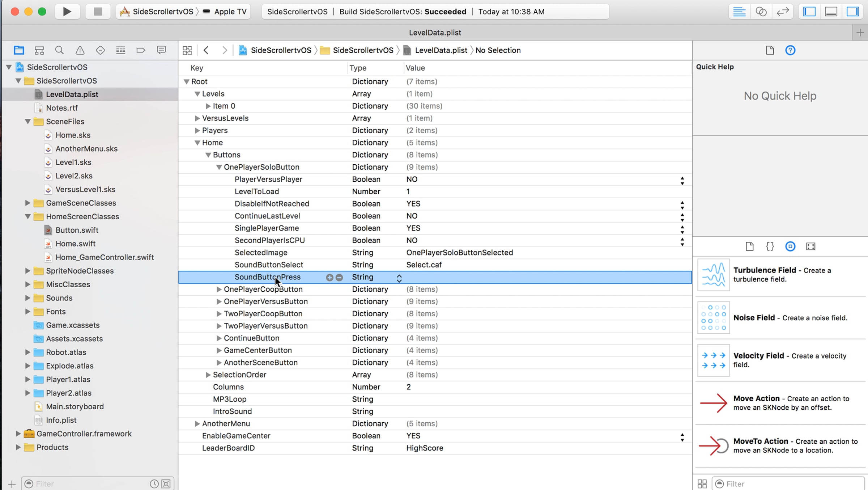Image resolution: width=868 pixels, height=490 pixels.
Task: Go back to previous file
Action: 206,50
